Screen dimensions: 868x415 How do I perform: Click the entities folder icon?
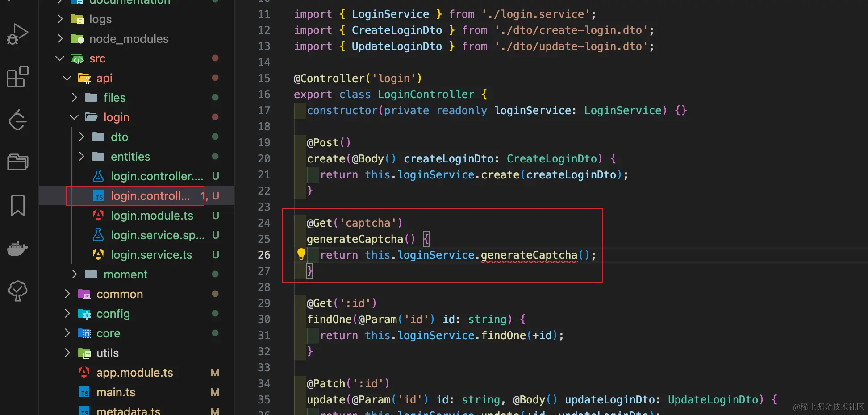[x=98, y=156]
